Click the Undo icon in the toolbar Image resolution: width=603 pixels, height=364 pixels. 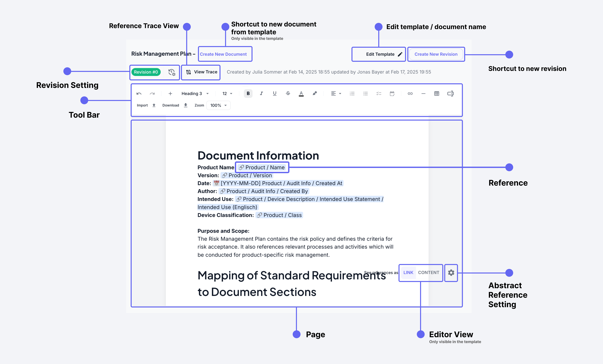click(139, 93)
